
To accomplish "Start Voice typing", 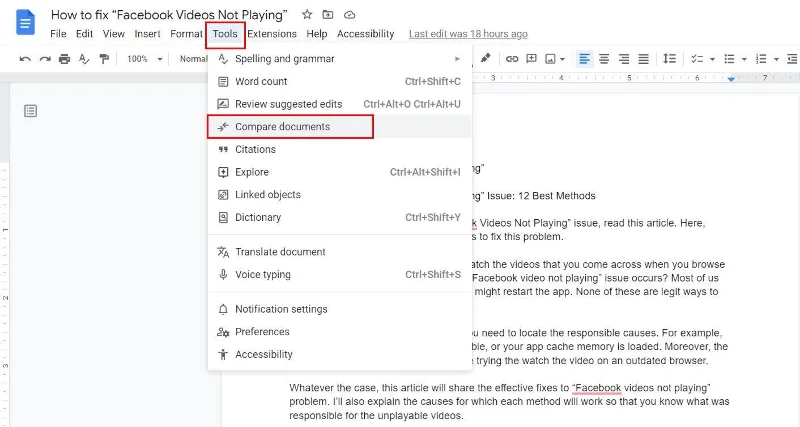I will coord(339,274).
